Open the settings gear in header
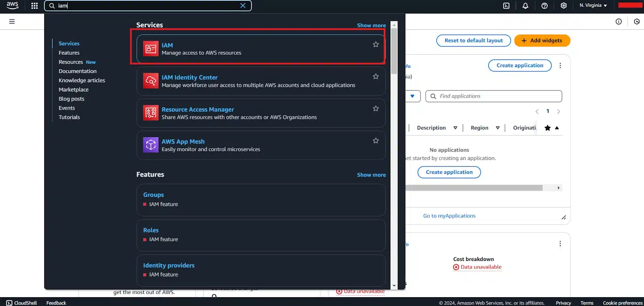The image size is (644, 306). tap(563, 6)
